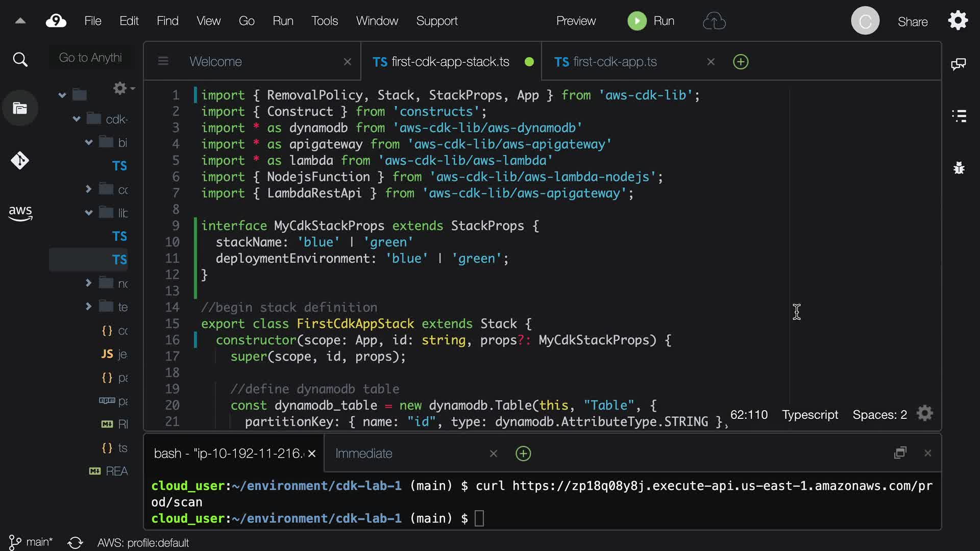The height and width of the screenshot is (551, 980).
Task: Open the file tree gear settings dropdown
Action: coord(122,88)
